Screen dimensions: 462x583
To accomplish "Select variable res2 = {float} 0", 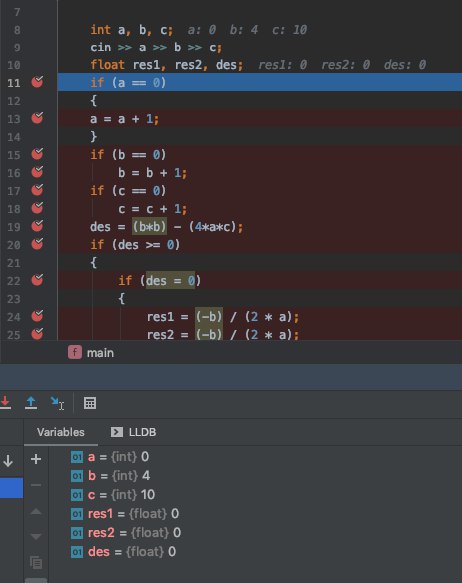I will [x=126, y=532].
